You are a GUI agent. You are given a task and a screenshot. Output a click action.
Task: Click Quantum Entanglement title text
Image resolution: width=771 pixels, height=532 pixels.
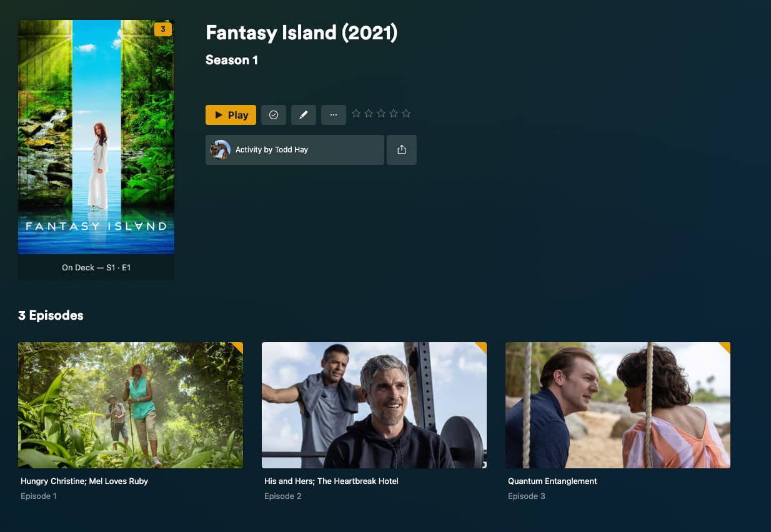[x=552, y=481]
